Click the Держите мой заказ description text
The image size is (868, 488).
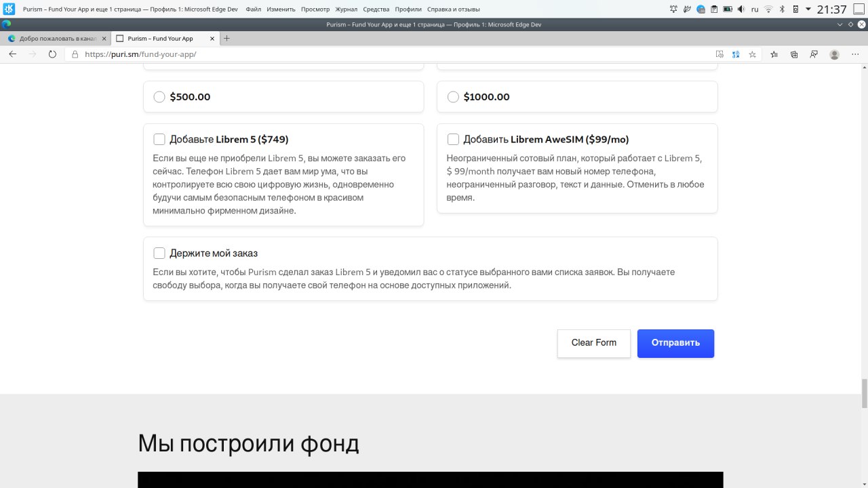pyautogui.click(x=414, y=279)
